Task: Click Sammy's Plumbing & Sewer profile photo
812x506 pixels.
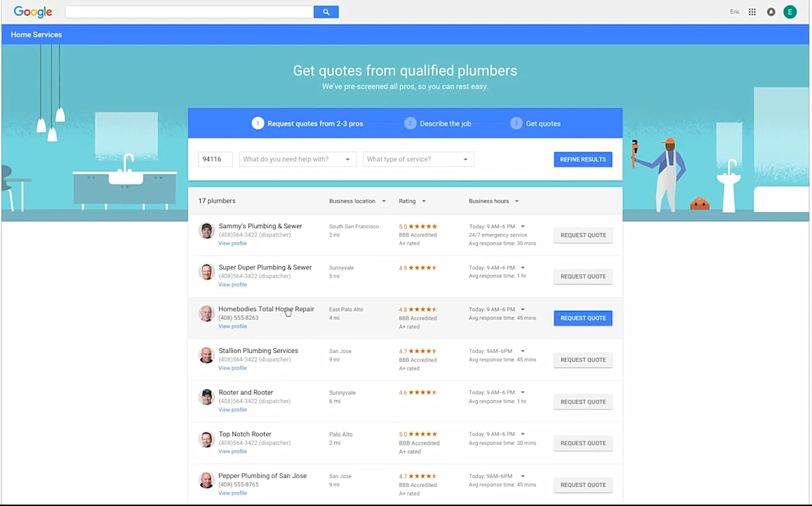Action: tap(206, 230)
